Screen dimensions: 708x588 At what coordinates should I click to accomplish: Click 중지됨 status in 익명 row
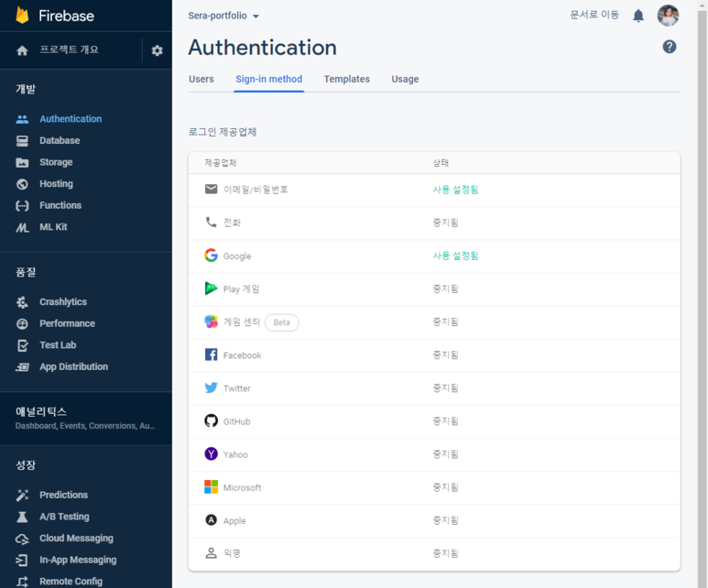point(445,553)
